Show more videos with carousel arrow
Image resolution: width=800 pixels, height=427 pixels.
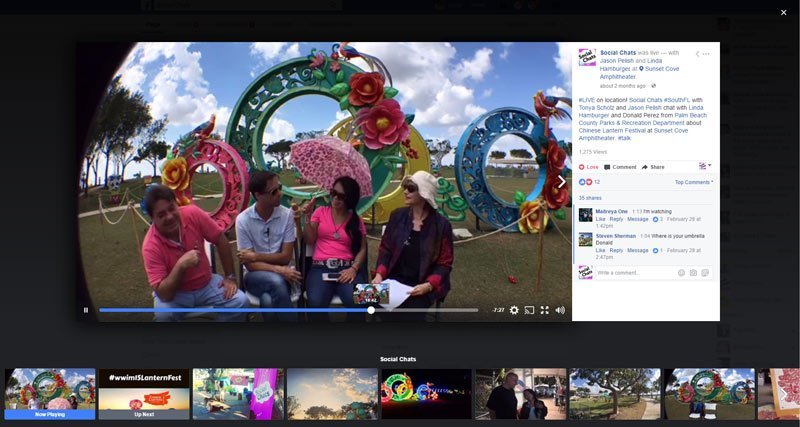[x=784, y=394]
